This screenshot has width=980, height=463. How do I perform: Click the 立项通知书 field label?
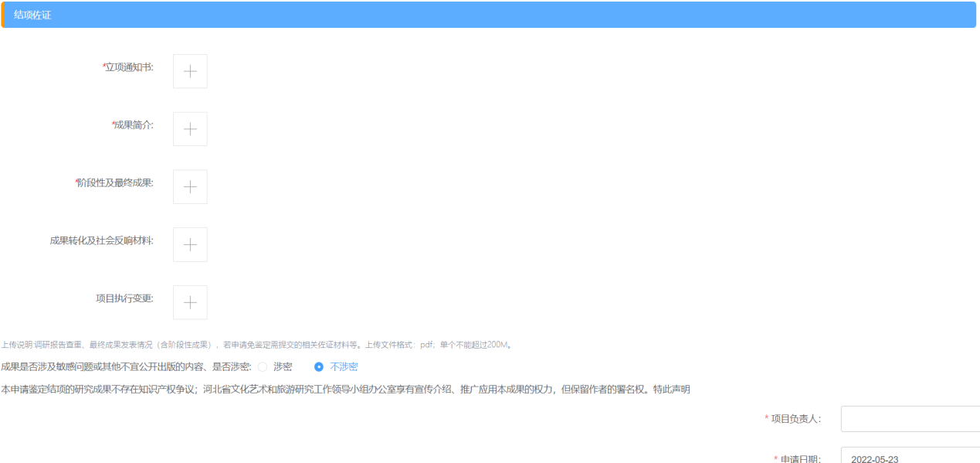[x=129, y=67]
